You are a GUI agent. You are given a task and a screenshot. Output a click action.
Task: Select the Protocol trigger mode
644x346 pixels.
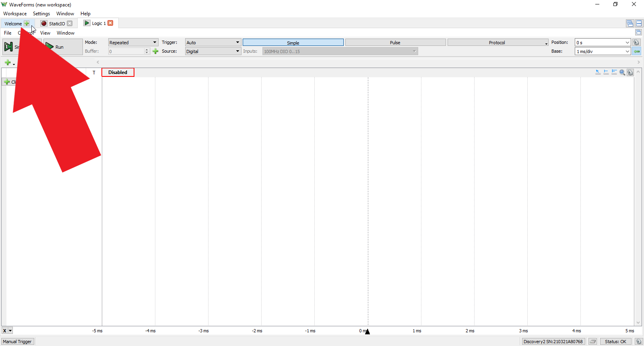click(498, 43)
